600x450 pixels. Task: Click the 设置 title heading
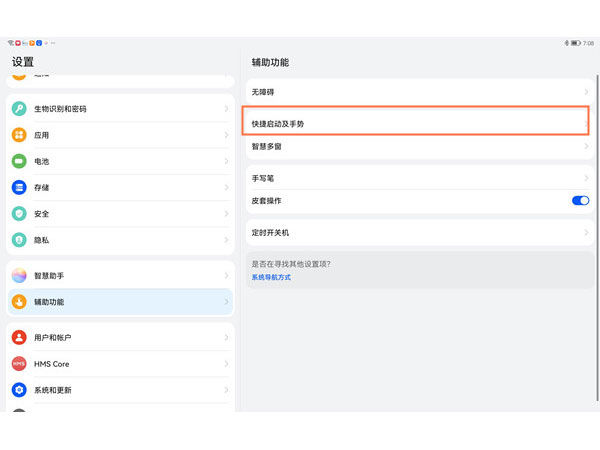pos(23,62)
